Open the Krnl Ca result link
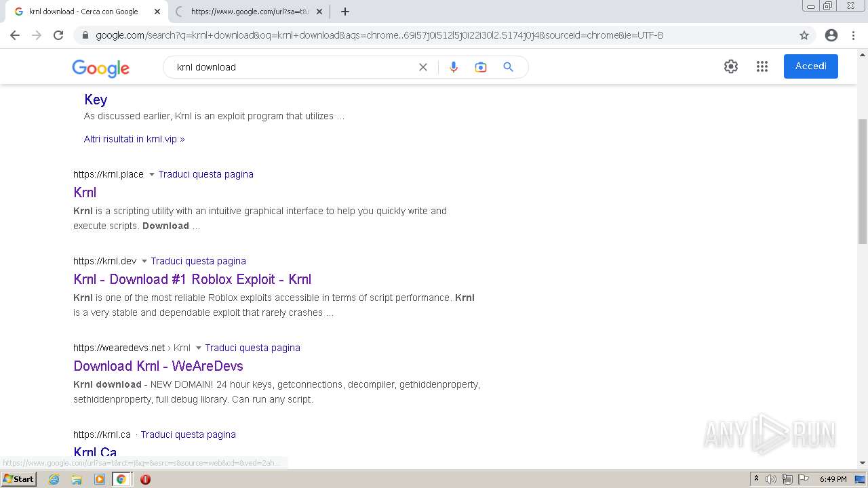The image size is (868, 488). point(95,453)
